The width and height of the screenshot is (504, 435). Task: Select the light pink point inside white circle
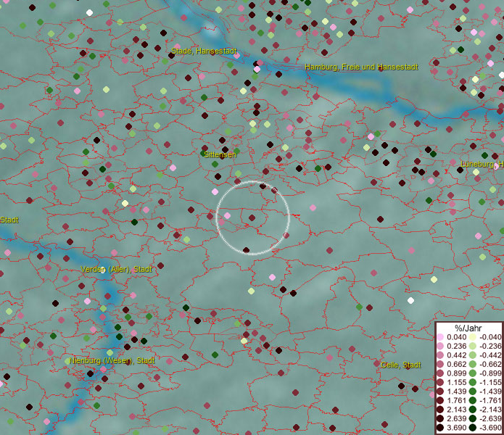pos(227,215)
